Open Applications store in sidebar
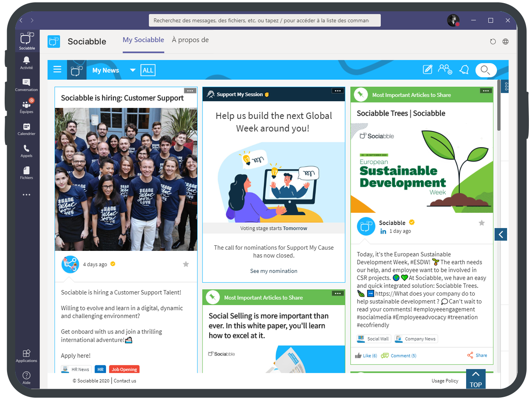 point(26,356)
